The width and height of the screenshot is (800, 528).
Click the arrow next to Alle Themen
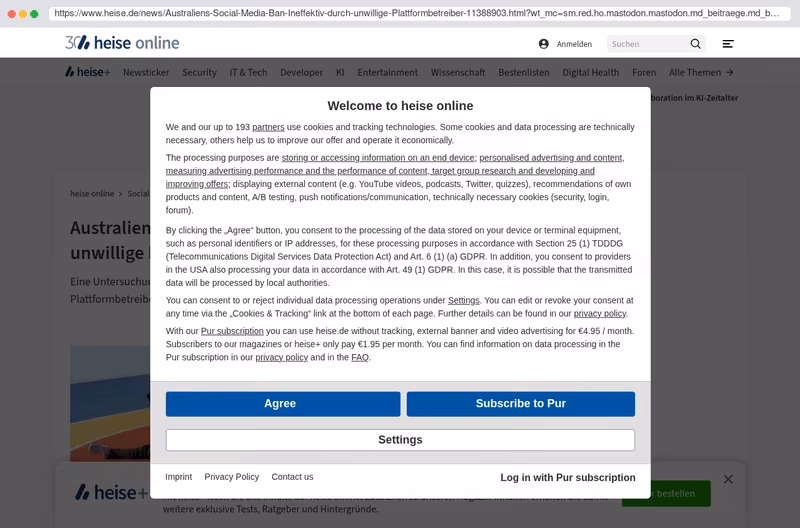pyautogui.click(x=730, y=72)
